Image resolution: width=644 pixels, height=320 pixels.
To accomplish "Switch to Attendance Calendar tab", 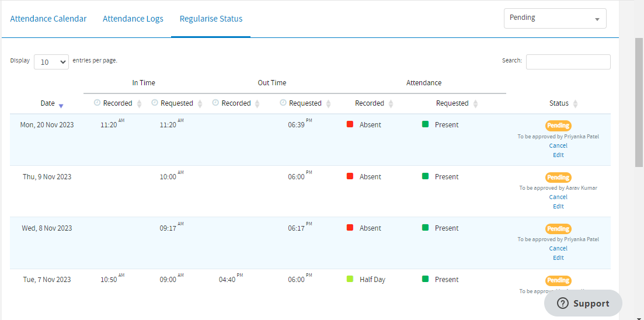I will point(48,19).
